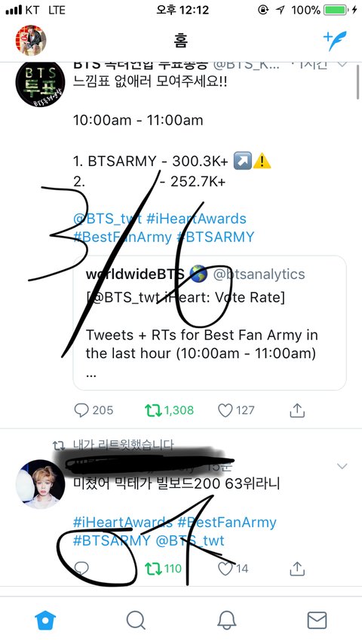This screenshot has height=644, width=362.
Task: Share the first tweet via share icon
Action: 296,410
